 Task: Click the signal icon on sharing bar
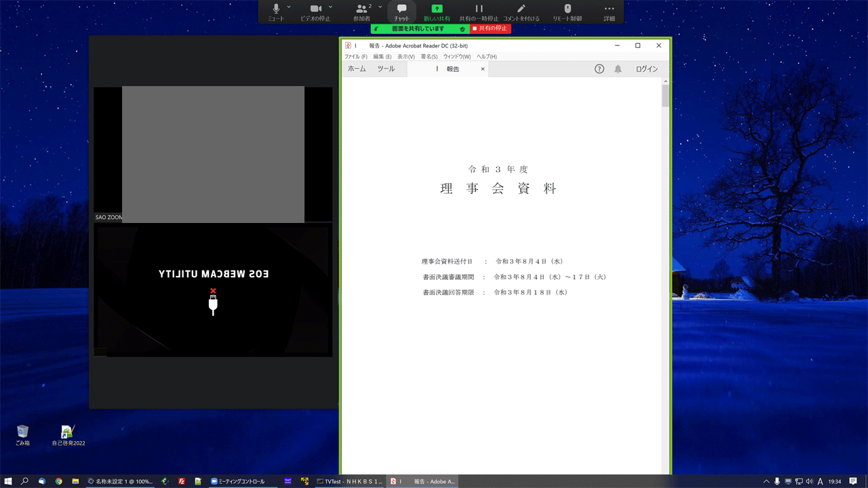[376, 28]
